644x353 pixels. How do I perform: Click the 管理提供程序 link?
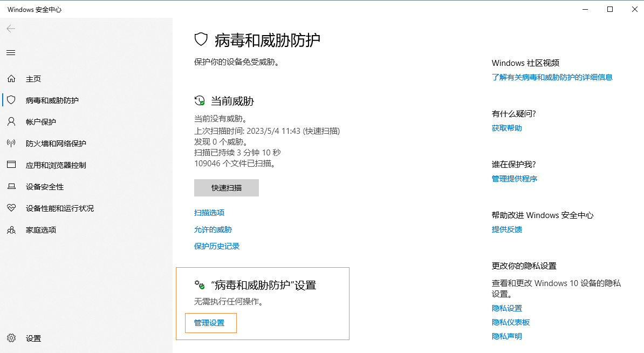[514, 179]
